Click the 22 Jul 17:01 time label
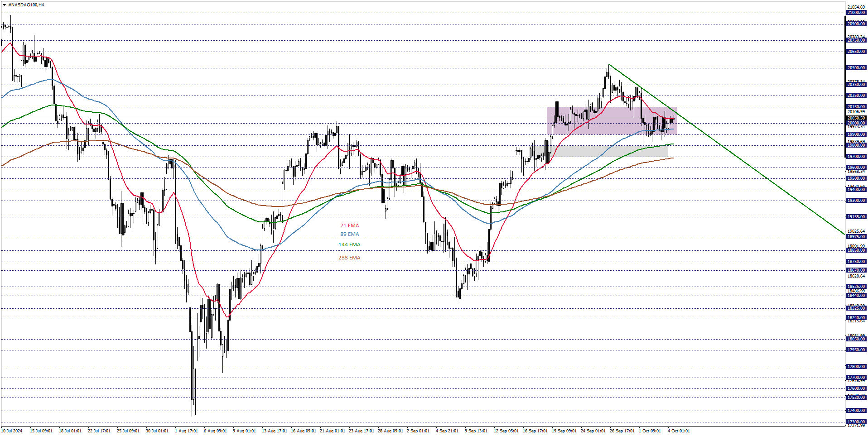868x436 pixels. 99,431
